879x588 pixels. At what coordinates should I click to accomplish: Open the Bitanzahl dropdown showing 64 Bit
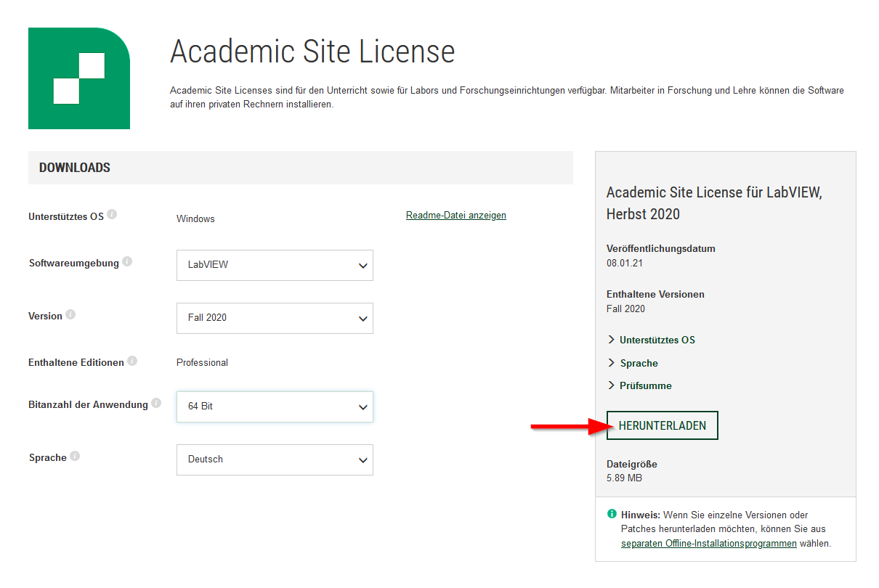click(x=275, y=407)
